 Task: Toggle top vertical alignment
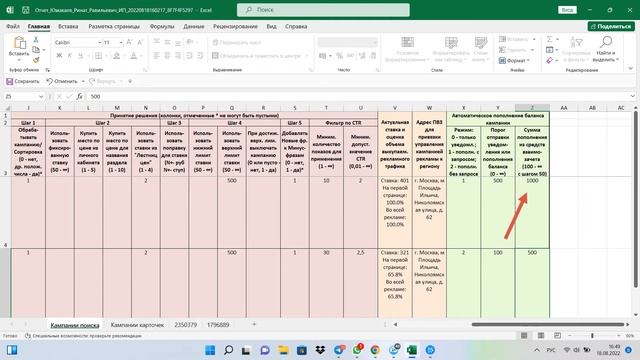coord(157,42)
